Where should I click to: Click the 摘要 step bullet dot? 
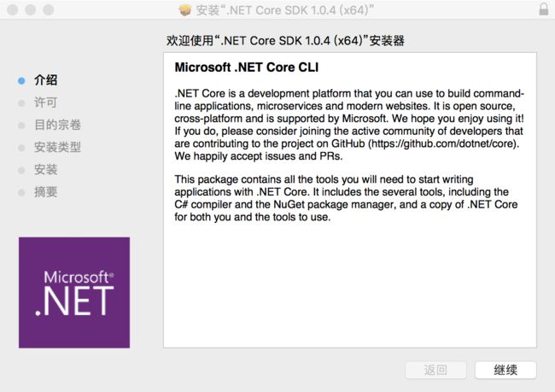click(x=21, y=193)
